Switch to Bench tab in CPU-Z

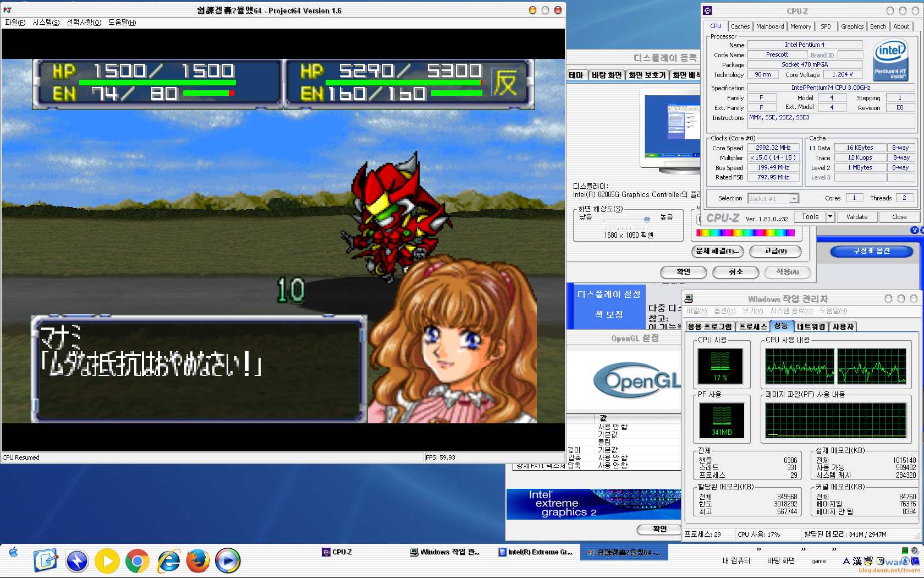878,26
